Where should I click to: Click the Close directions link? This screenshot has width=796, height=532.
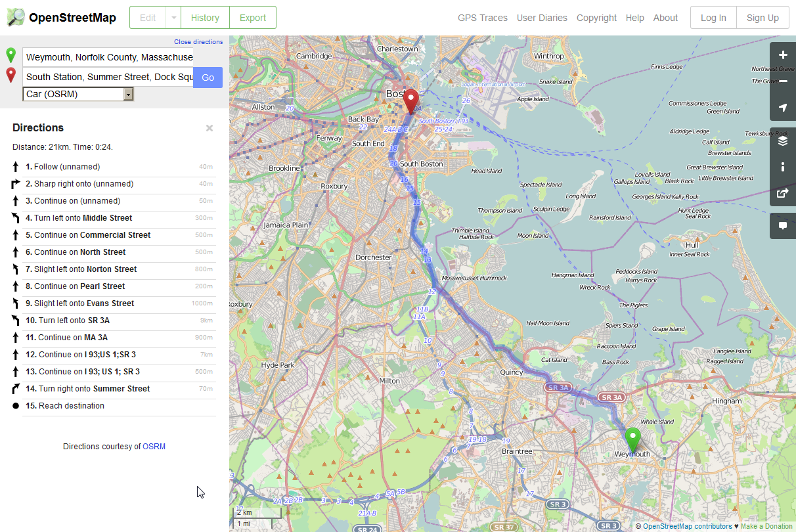pyautogui.click(x=198, y=42)
